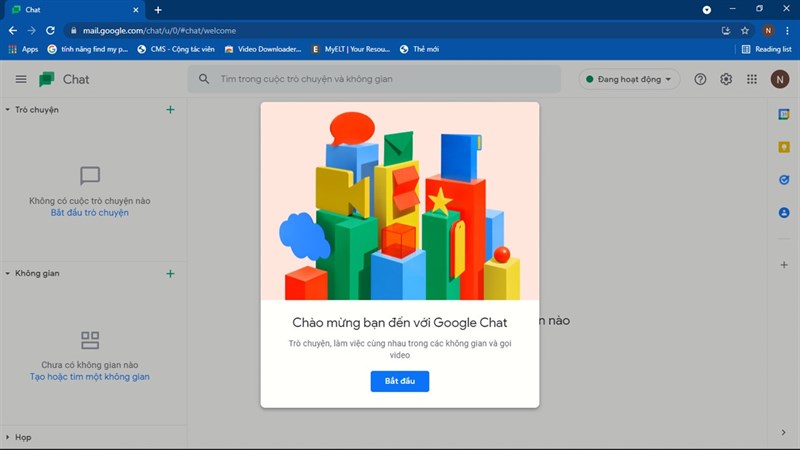
Task: Click Bắt đầu trò chuyện link
Action: tap(89, 213)
